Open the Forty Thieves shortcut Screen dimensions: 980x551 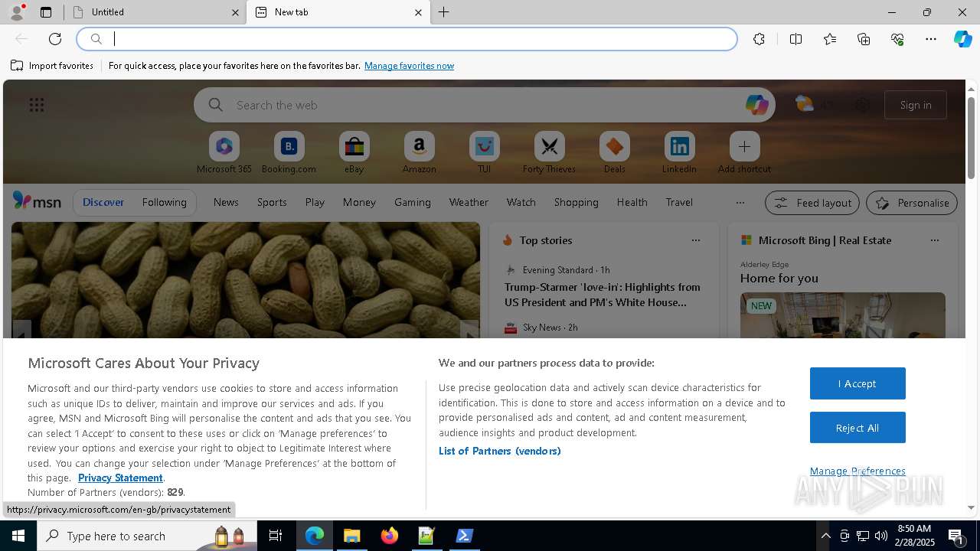[549, 152]
